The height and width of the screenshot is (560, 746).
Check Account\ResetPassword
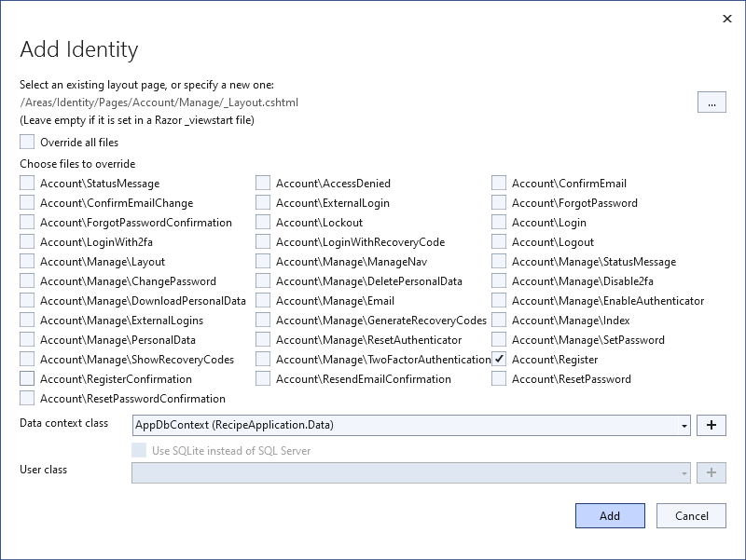(x=499, y=378)
